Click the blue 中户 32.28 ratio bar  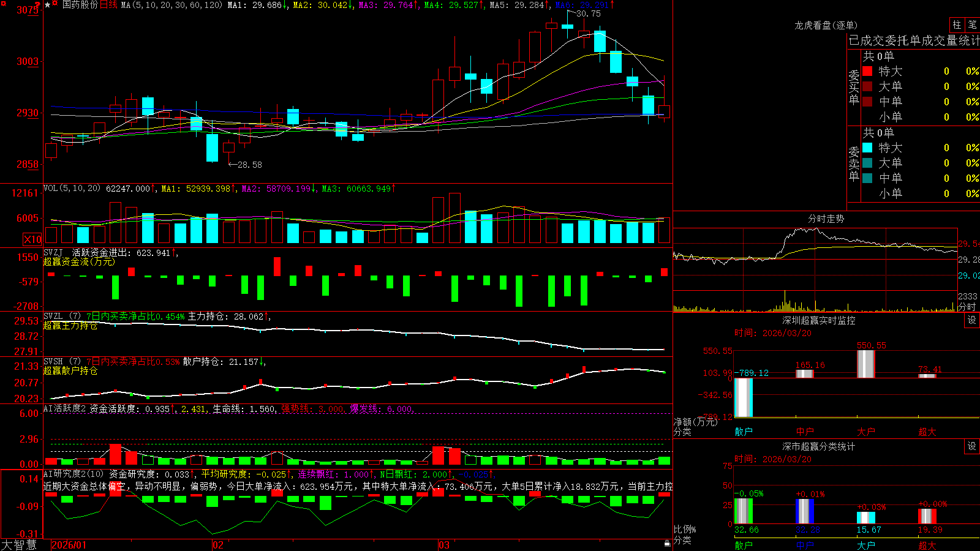coord(805,511)
